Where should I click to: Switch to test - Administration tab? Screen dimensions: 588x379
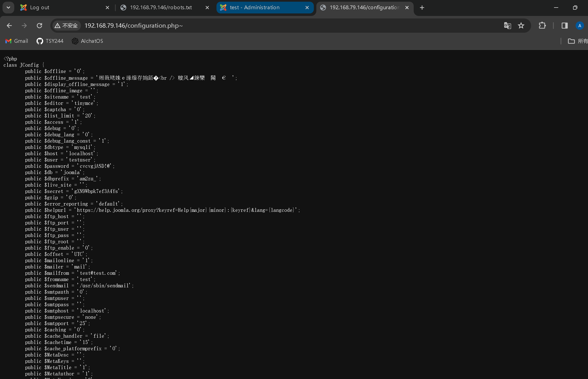tap(265, 8)
